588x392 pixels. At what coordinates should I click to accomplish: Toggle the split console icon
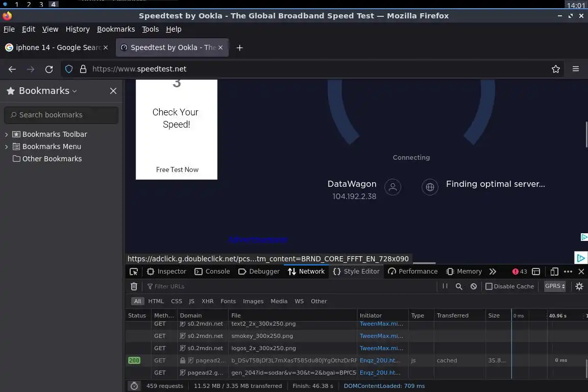536,272
